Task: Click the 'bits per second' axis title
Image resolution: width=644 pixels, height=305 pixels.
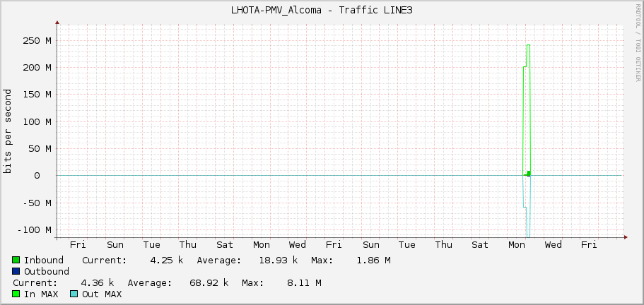Action: (7, 131)
